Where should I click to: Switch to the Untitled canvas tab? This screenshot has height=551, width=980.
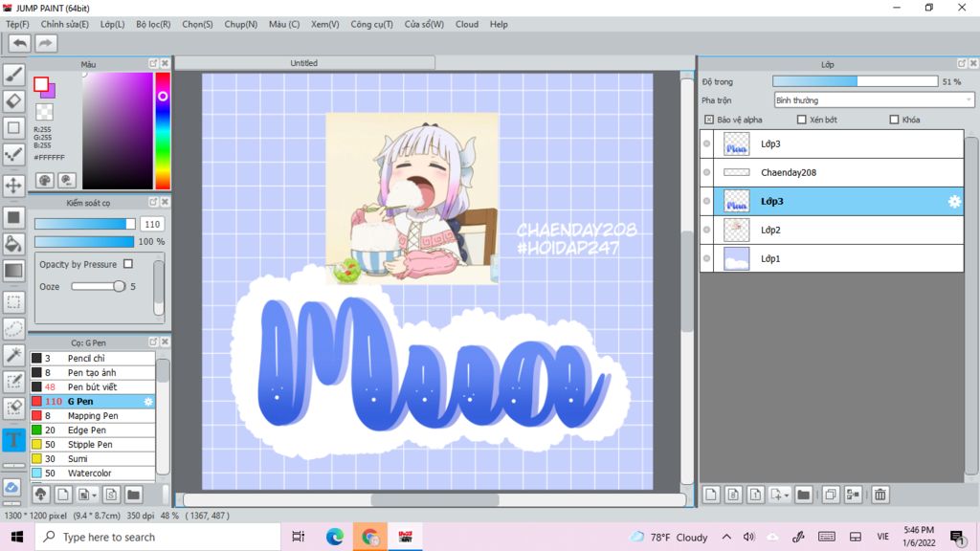click(304, 63)
